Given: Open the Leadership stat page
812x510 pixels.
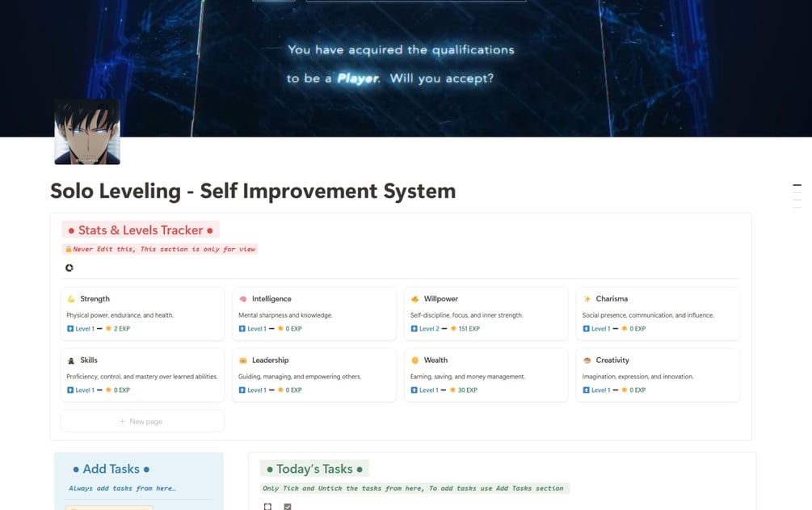Looking at the screenshot, I should click(314, 375).
